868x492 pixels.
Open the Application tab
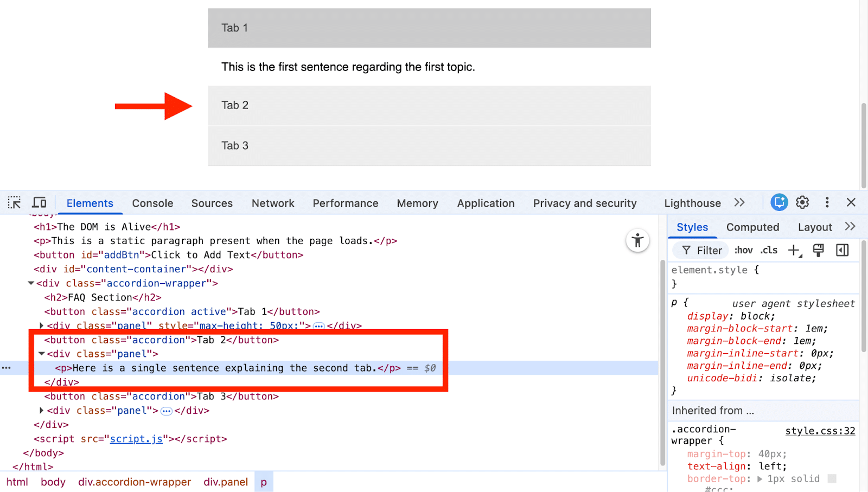coord(486,203)
